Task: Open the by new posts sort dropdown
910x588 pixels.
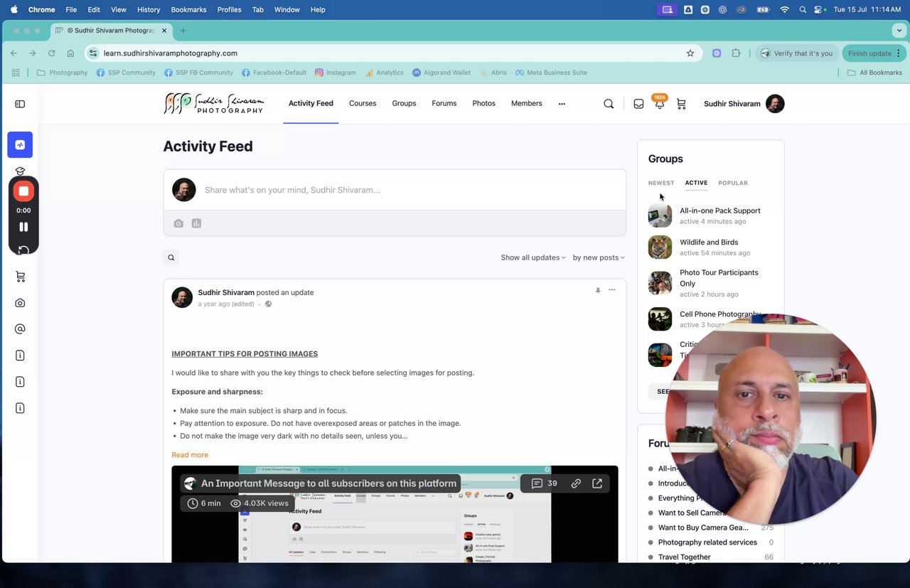Action: click(599, 257)
